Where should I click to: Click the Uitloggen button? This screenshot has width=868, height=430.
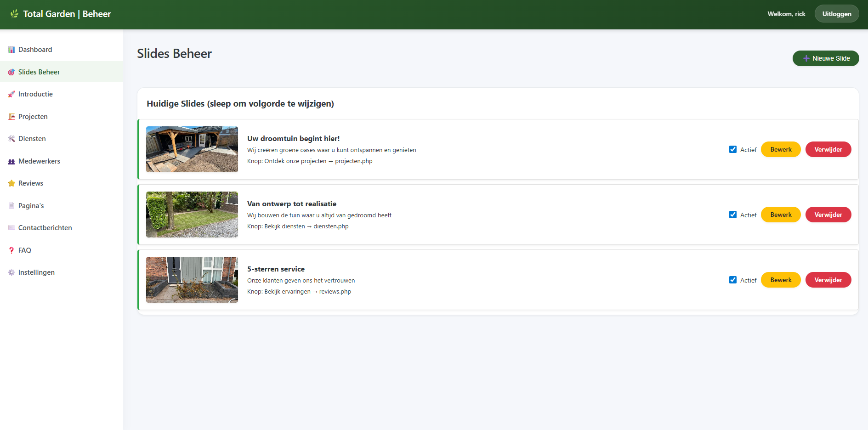tap(837, 14)
